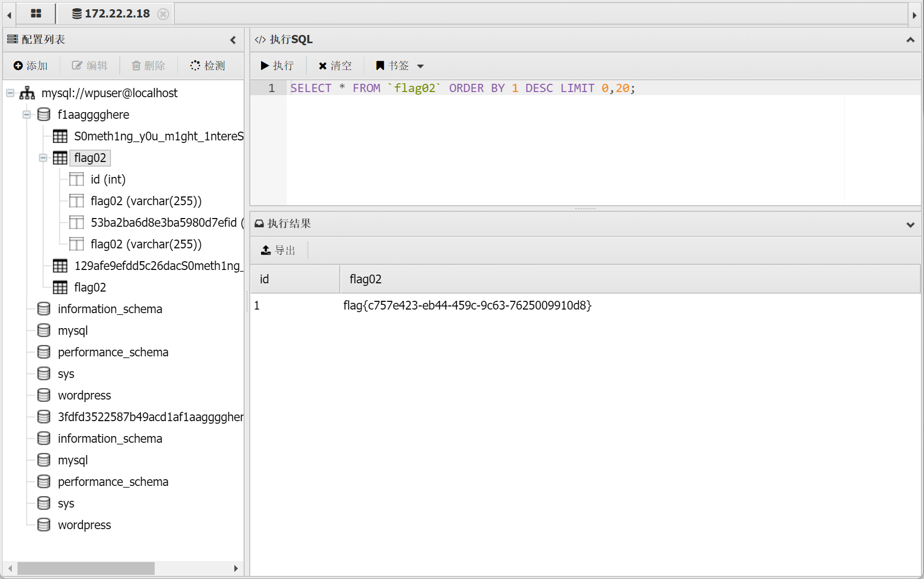Open the home grid tab icon
This screenshot has width=924, height=579.
(x=36, y=13)
